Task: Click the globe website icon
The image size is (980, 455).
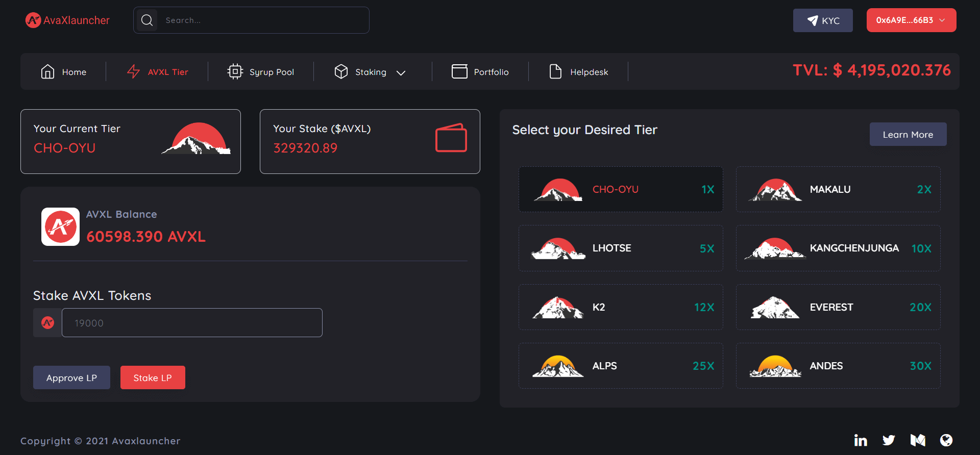Action: (x=946, y=440)
